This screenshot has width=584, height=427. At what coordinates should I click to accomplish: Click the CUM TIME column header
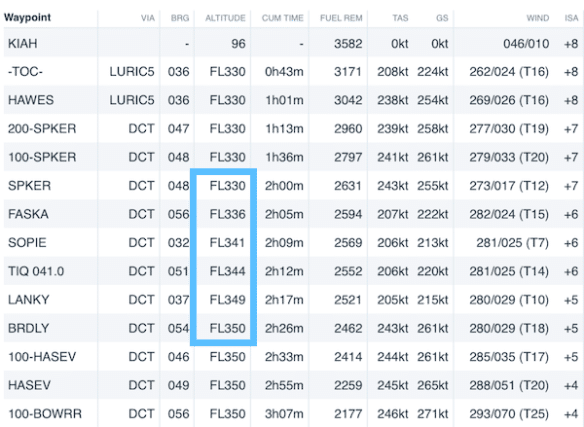tap(283, 18)
